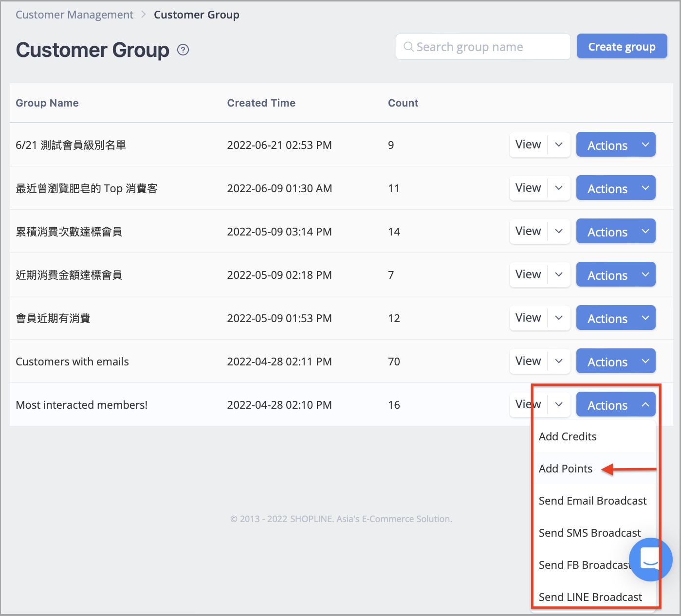Expand View dropdown arrow for 6/21 測試會員級別名單
This screenshot has height=616, width=681.
[x=559, y=145]
